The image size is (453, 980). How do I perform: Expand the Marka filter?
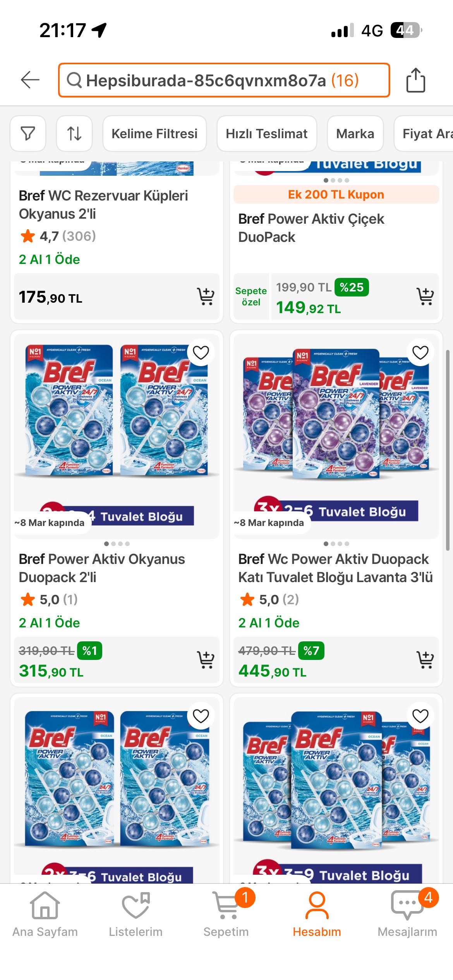pyautogui.click(x=355, y=134)
